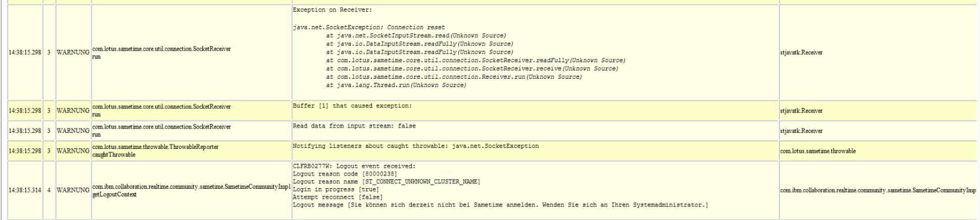The height and width of the screenshot is (220, 980).
Task: Click timestamp of the 'Read data from input stream' row
Action: click(25, 131)
